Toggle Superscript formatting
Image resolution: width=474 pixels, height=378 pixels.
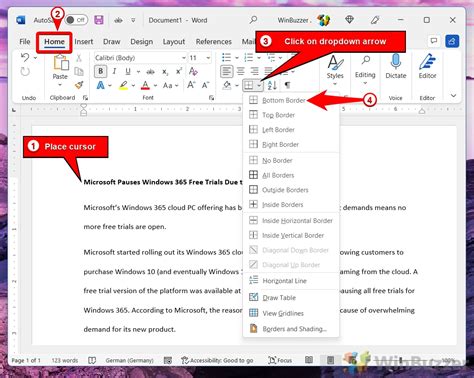(179, 71)
